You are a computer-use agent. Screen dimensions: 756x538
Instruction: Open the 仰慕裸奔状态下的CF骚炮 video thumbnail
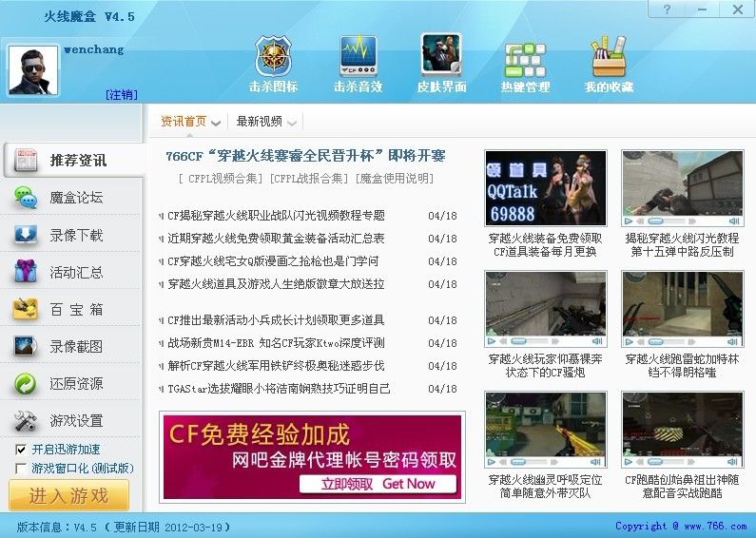pos(545,309)
